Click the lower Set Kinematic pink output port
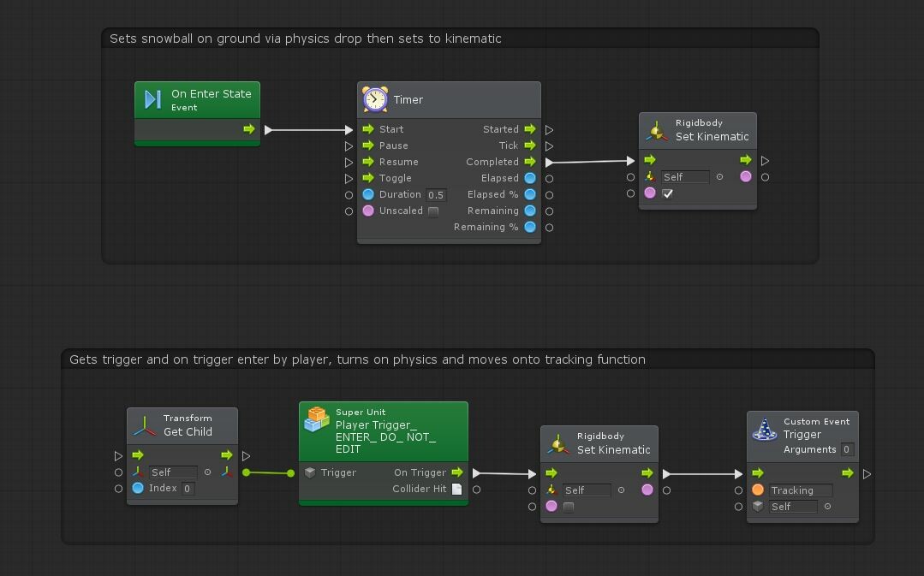Viewport: 924px width, 576px height. point(647,490)
